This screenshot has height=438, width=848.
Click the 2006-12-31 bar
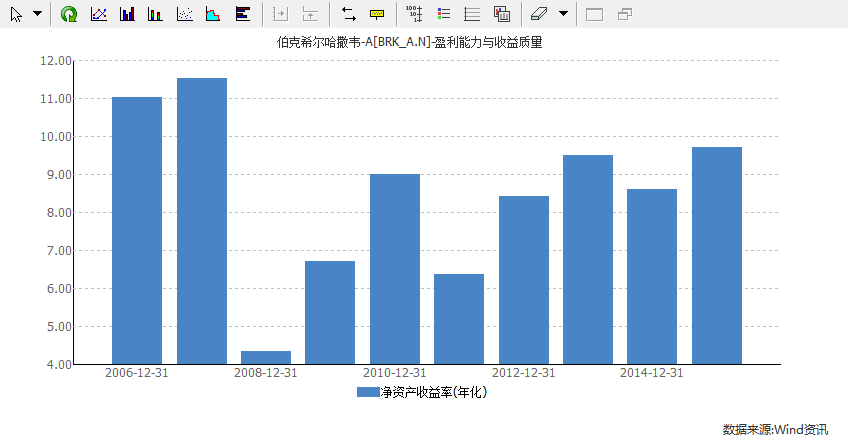[137, 230]
